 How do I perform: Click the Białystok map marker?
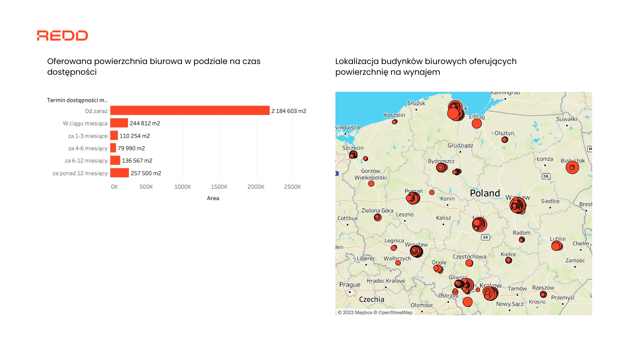tap(572, 167)
